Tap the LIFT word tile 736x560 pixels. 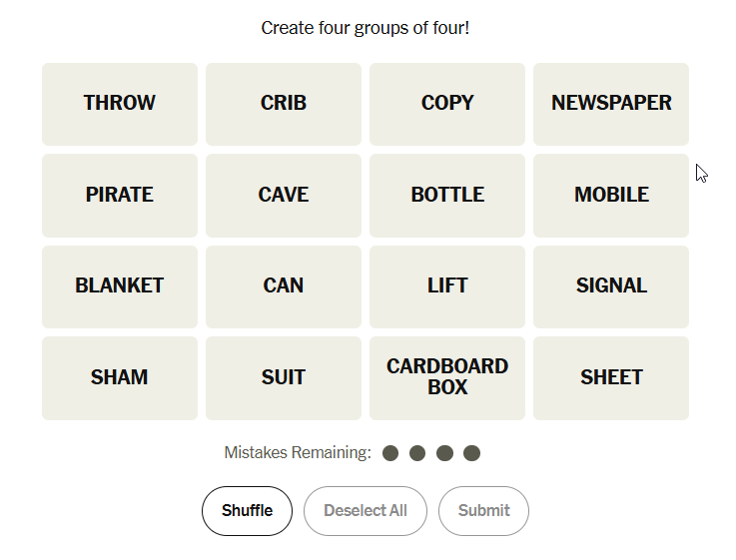click(x=447, y=286)
